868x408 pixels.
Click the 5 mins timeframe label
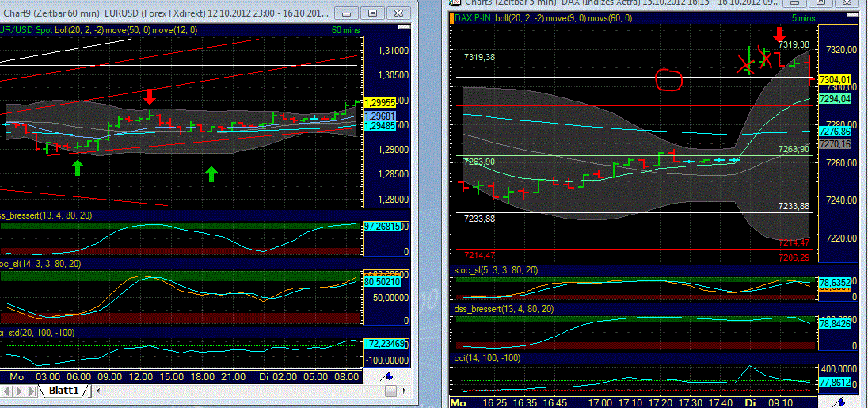coord(803,18)
